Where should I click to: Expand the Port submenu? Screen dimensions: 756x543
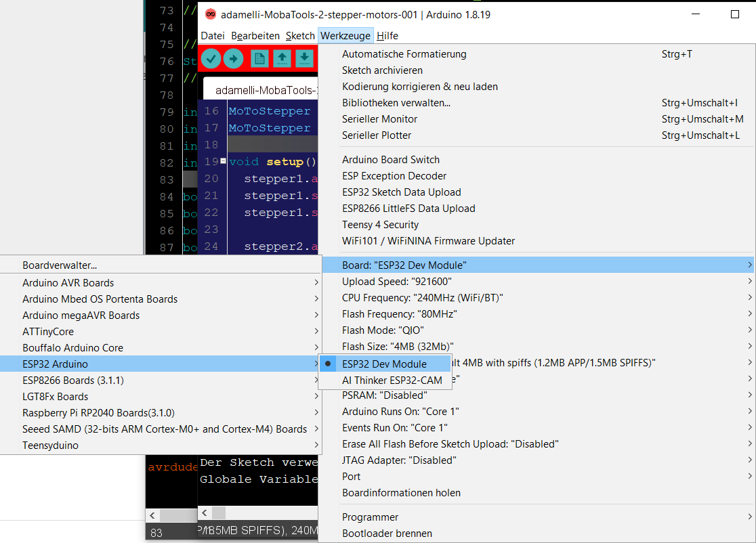537,477
